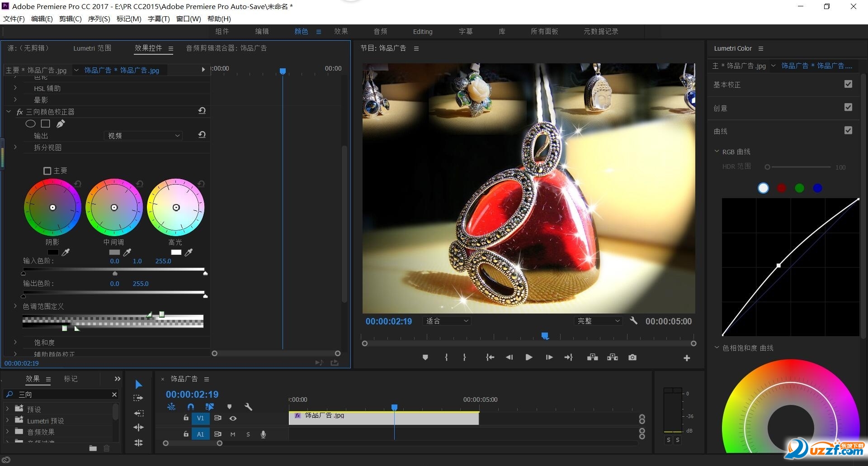Open timeline display settings wrench
This screenshot has height=466, width=868.
click(248, 407)
